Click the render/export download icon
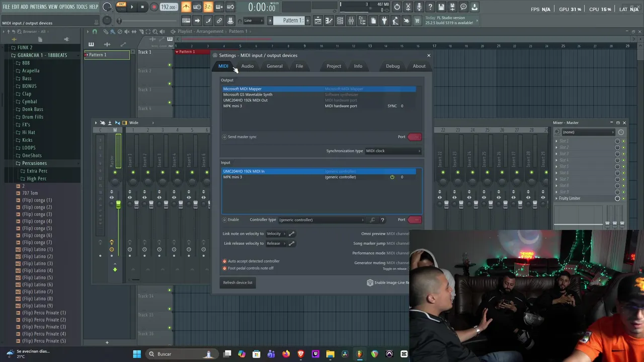Viewport: 644px width, 362px height. click(x=474, y=7)
